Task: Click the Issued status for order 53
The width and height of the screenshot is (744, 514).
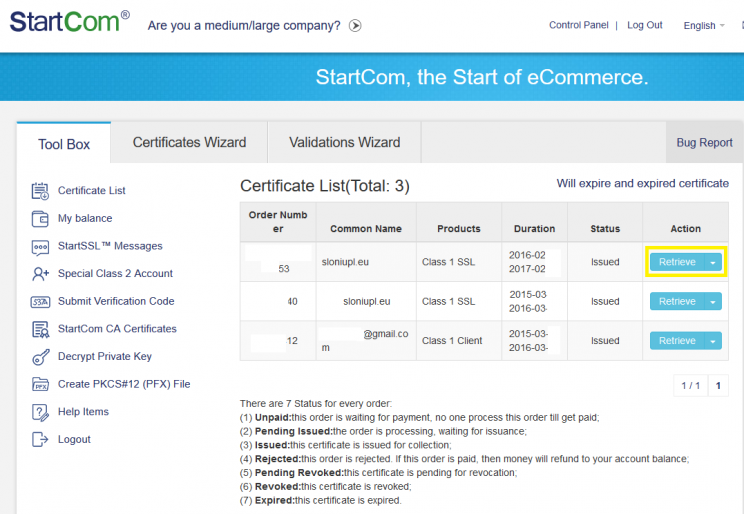Action: (x=605, y=262)
